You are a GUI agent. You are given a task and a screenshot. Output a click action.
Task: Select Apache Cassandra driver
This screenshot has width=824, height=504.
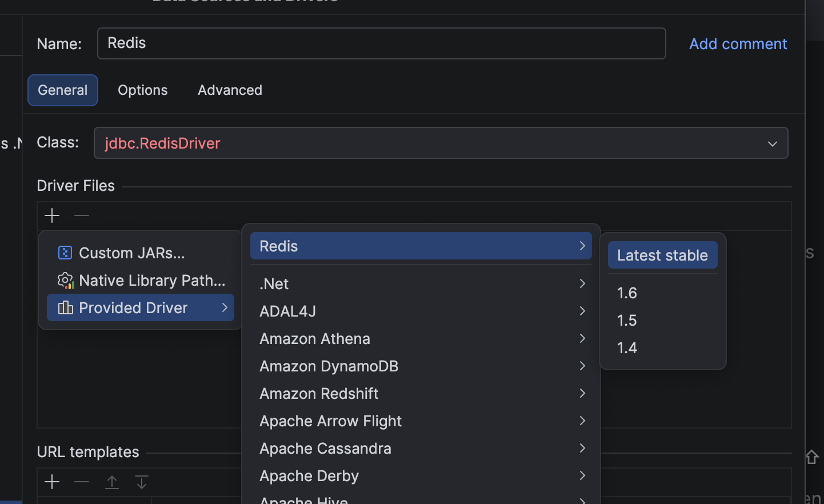coord(421,448)
